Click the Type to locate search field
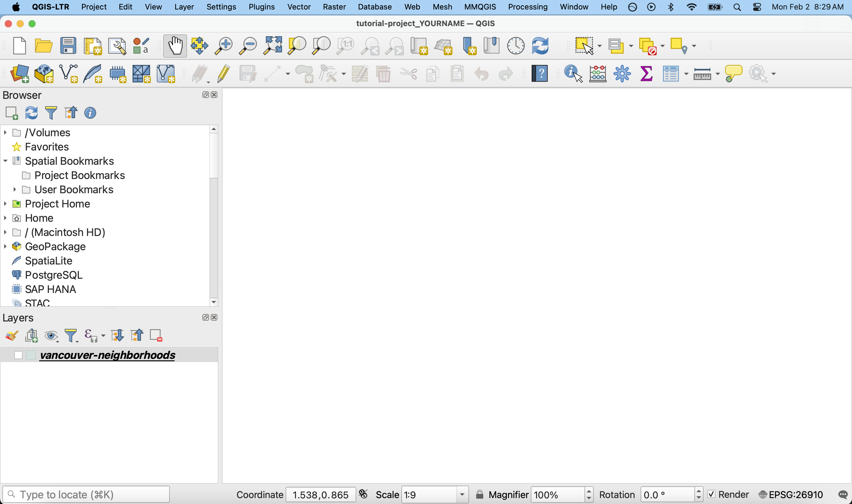This screenshot has width=852, height=504. coord(86,495)
